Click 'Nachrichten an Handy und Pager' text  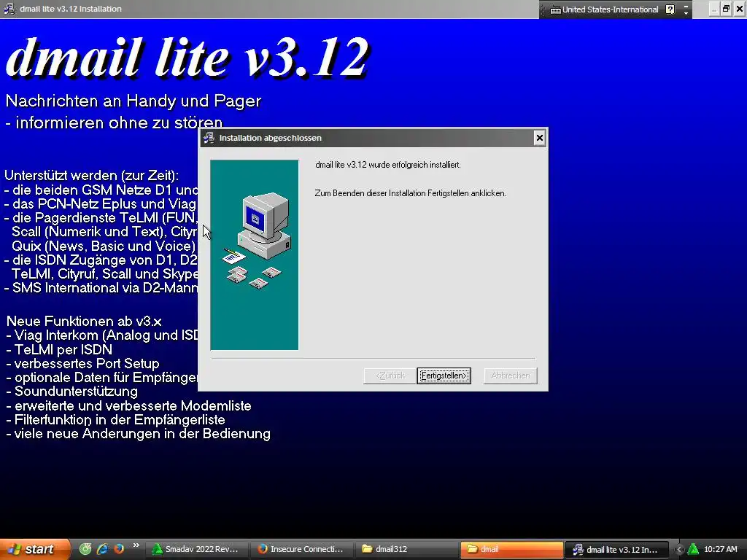pyautogui.click(x=133, y=101)
